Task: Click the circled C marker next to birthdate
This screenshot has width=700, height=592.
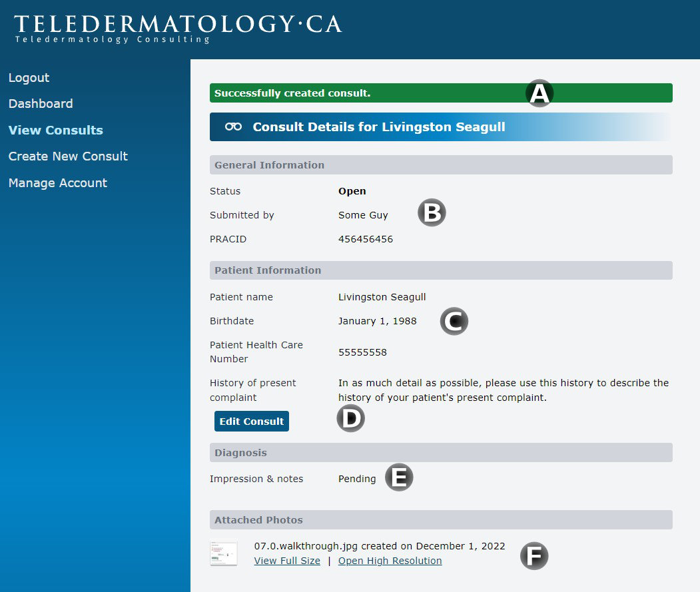Action: (x=454, y=322)
